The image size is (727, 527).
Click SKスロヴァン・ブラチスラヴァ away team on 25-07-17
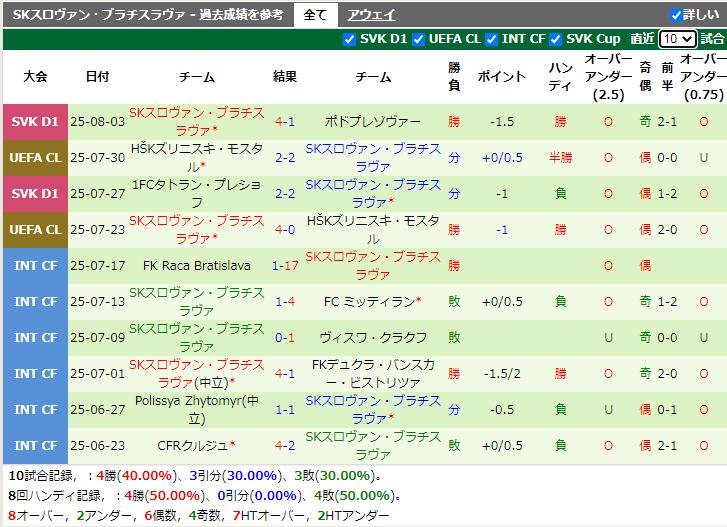373,266
